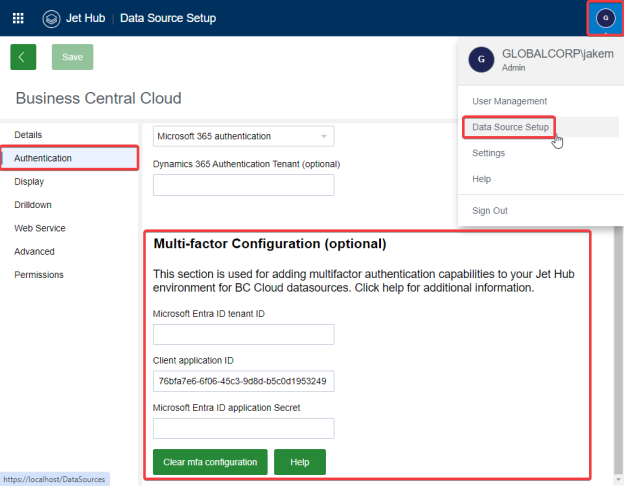This screenshot has height=486, width=624.
Task: Click the Client application ID field
Action: [244, 381]
